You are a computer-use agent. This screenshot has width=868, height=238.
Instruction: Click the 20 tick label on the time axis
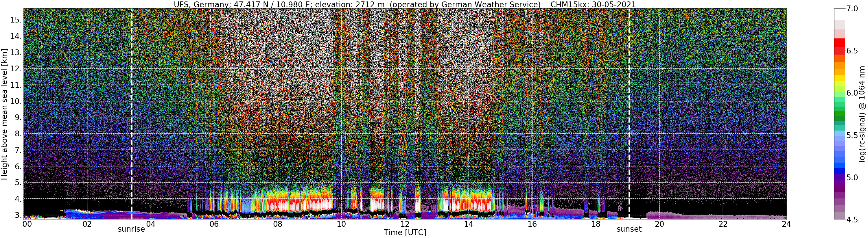click(659, 224)
